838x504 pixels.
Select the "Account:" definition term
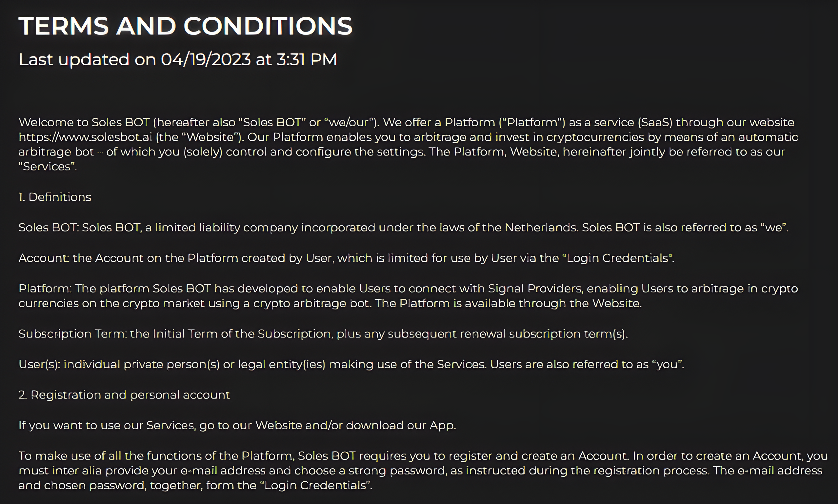pos(44,258)
